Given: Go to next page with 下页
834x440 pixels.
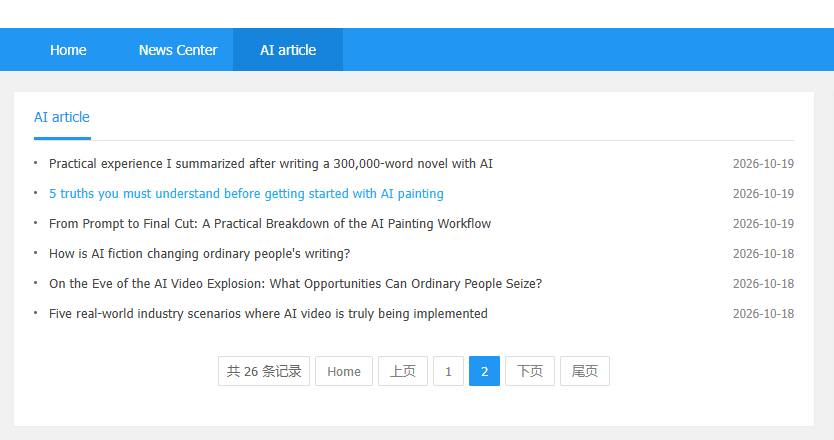Looking at the screenshot, I should [x=530, y=371].
